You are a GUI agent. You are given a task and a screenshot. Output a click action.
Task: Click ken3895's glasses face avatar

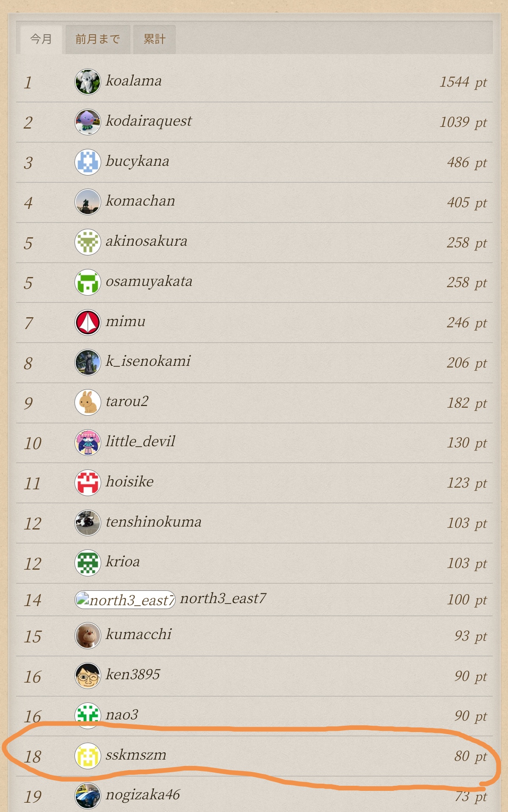pos(88,675)
